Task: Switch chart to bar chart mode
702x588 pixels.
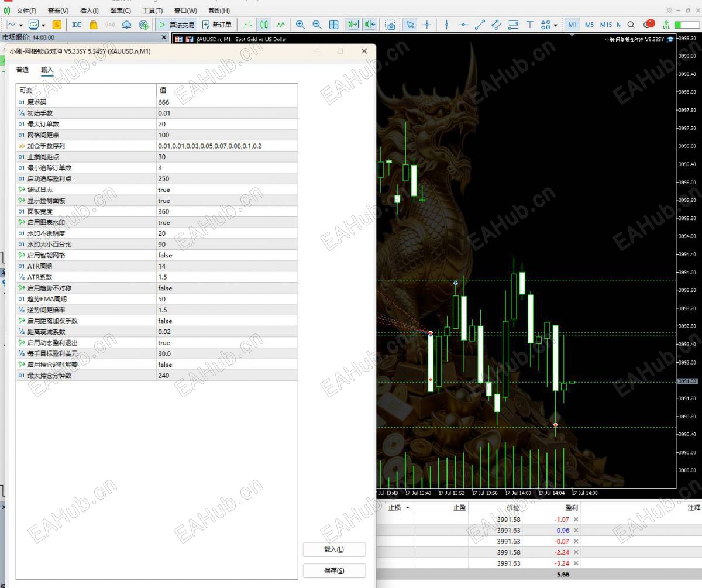Action: (247, 25)
